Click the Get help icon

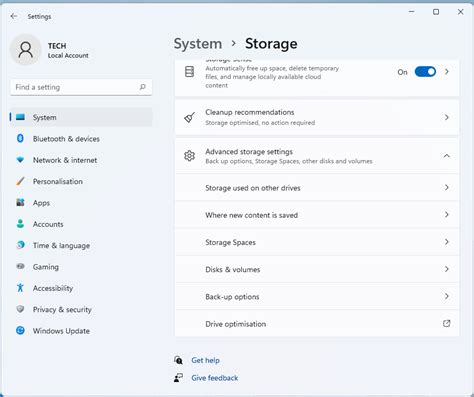pyautogui.click(x=178, y=360)
